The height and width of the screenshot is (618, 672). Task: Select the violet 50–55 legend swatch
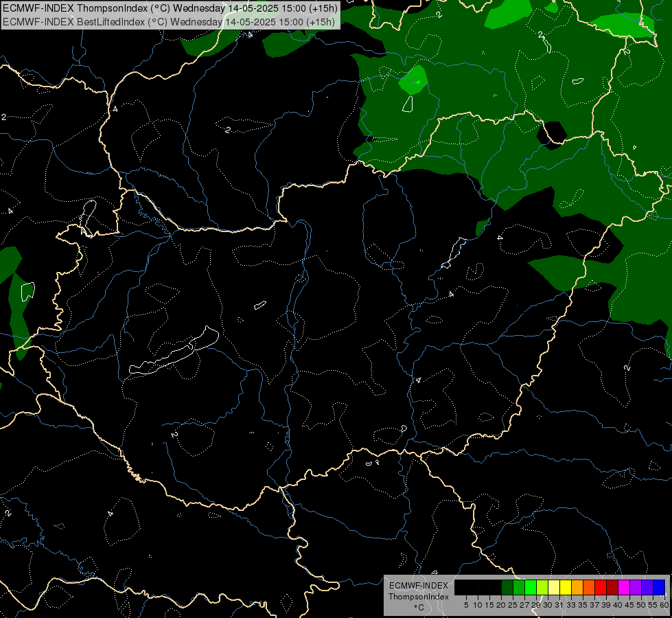coord(647,587)
